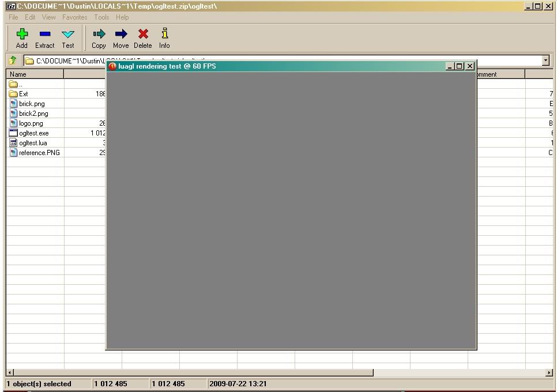Sort by the Name column header
Viewport: 557px width, 392px height.
pos(35,74)
